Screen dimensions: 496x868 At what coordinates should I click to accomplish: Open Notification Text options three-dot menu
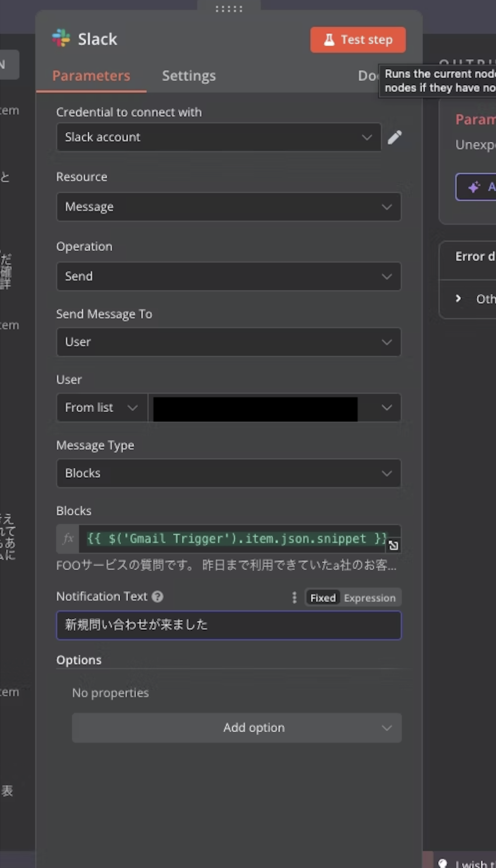pos(295,597)
